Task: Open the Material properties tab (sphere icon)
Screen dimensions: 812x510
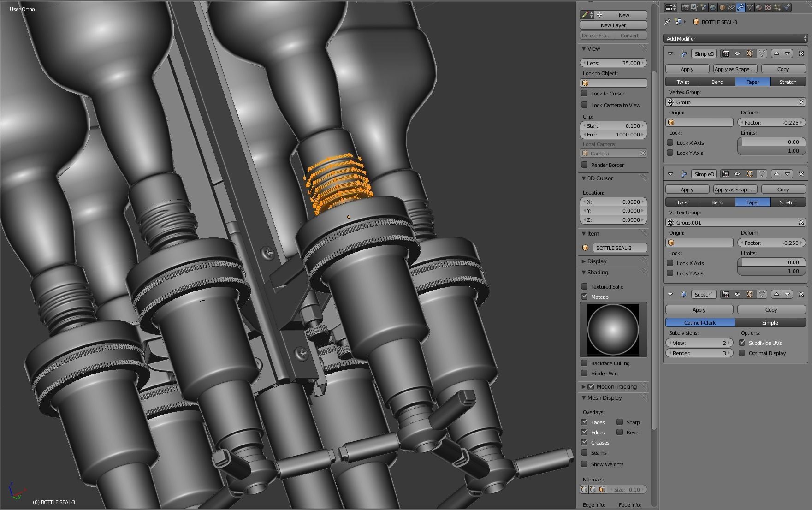Action: (x=759, y=7)
